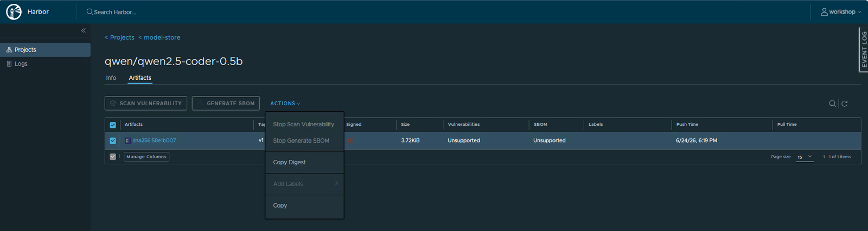
Task: Choose Stop Scan Vulnerability menu entry
Action: (x=304, y=124)
